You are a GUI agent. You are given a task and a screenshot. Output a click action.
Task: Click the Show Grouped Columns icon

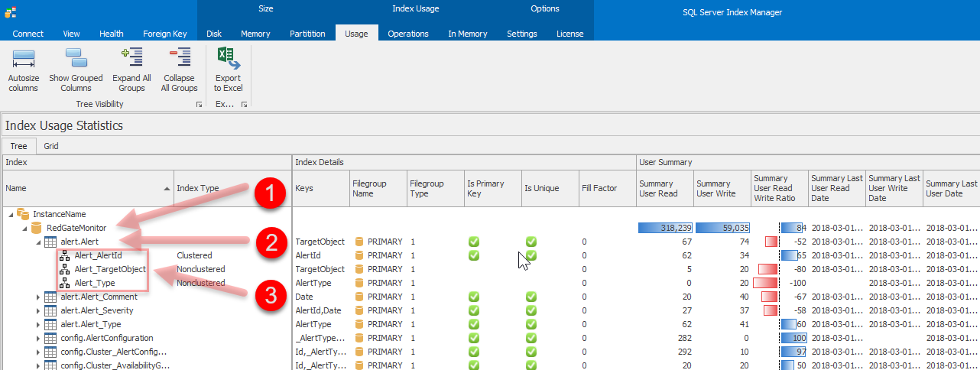(76, 58)
